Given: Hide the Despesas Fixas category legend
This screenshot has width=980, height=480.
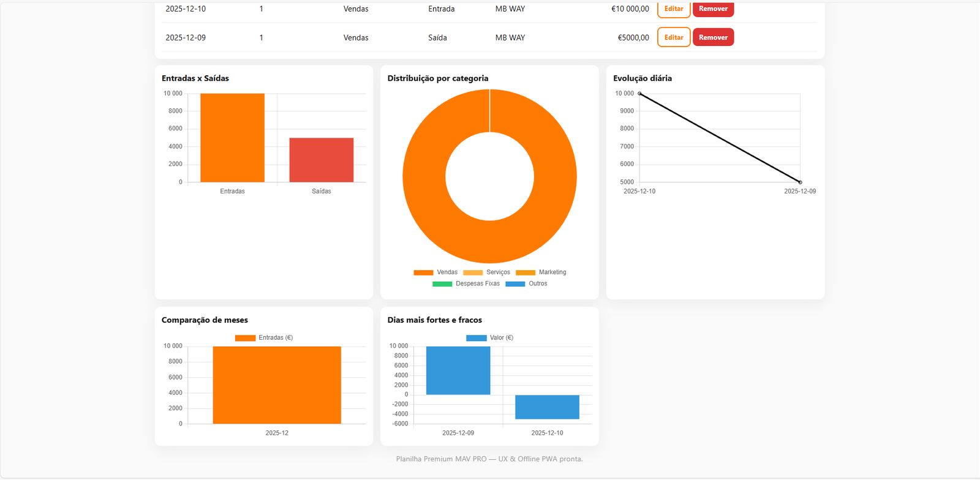Looking at the screenshot, I should click(466, 284).
